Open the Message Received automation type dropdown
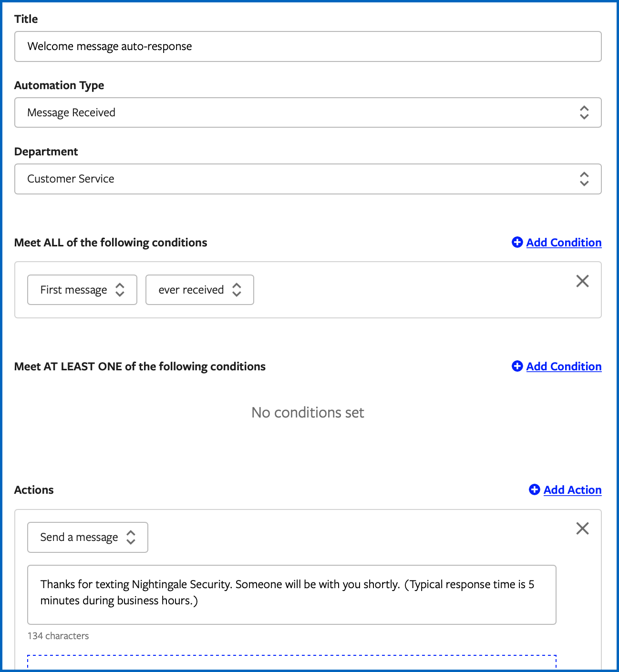This screenshot has width=619, height=672. pyautogui.click(x=308, y=112)
